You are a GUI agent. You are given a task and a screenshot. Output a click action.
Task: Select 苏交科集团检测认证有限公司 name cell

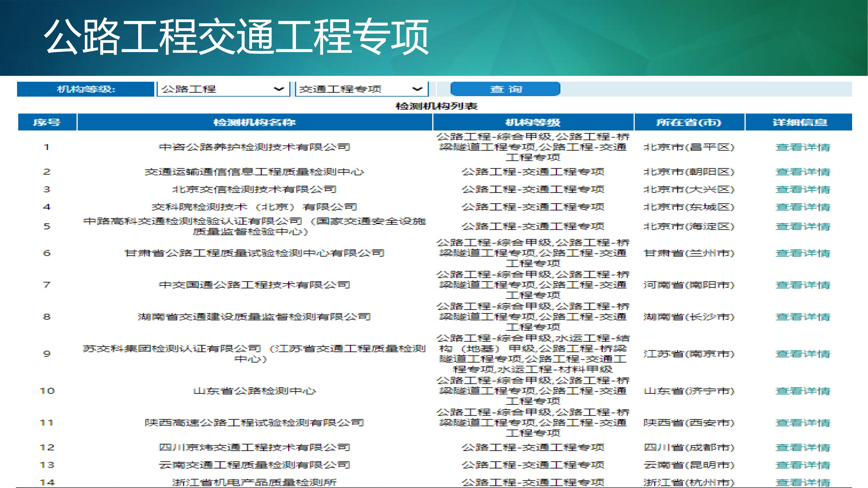254,353
